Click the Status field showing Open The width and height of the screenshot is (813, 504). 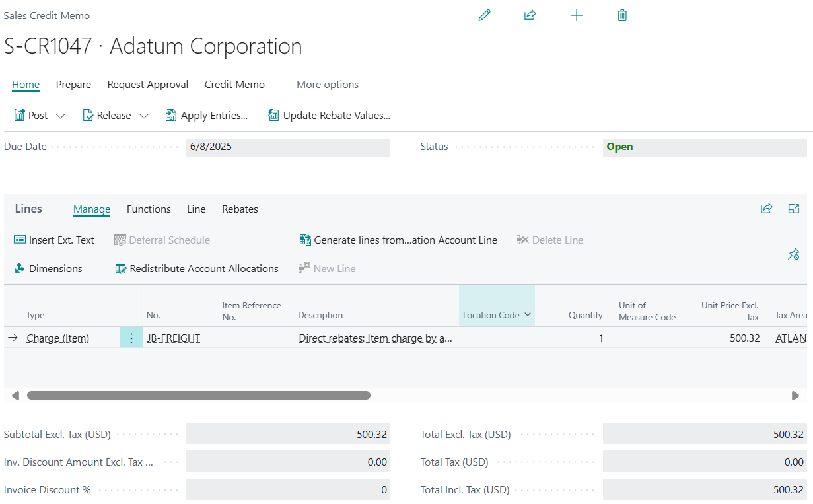pyautogui.click(x=705, y=147)
